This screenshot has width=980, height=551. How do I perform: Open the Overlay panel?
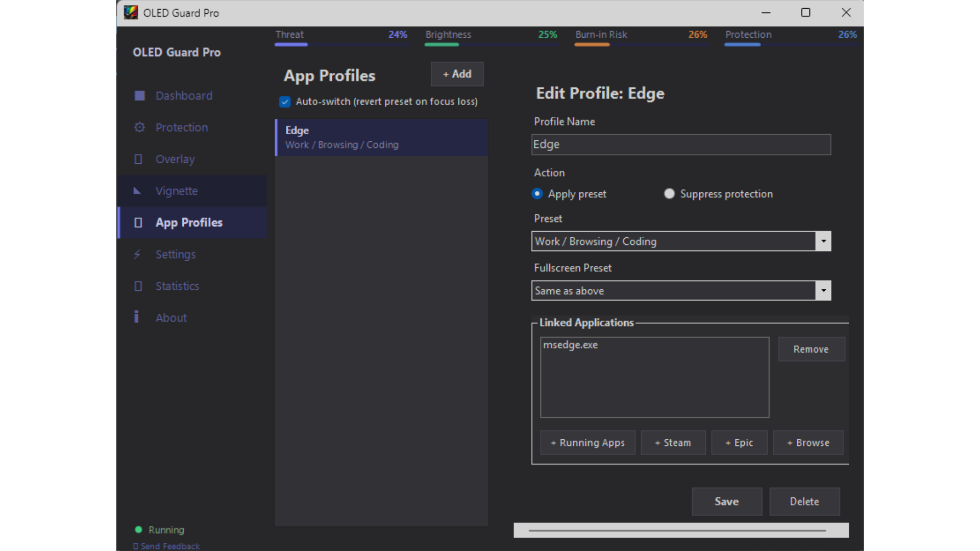(175, 159)
